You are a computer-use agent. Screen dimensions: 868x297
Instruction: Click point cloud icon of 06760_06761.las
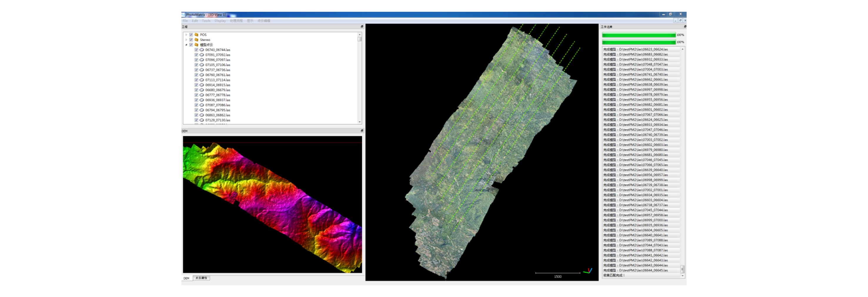202,75
